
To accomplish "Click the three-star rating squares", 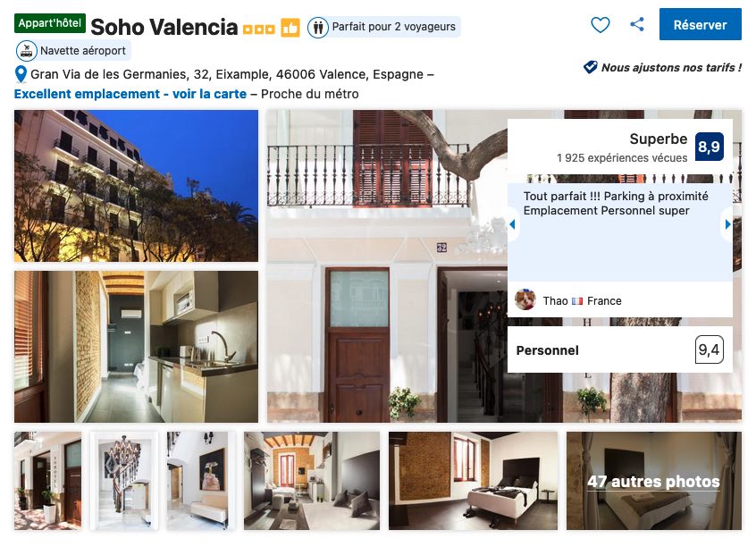I will coord(259,29).
